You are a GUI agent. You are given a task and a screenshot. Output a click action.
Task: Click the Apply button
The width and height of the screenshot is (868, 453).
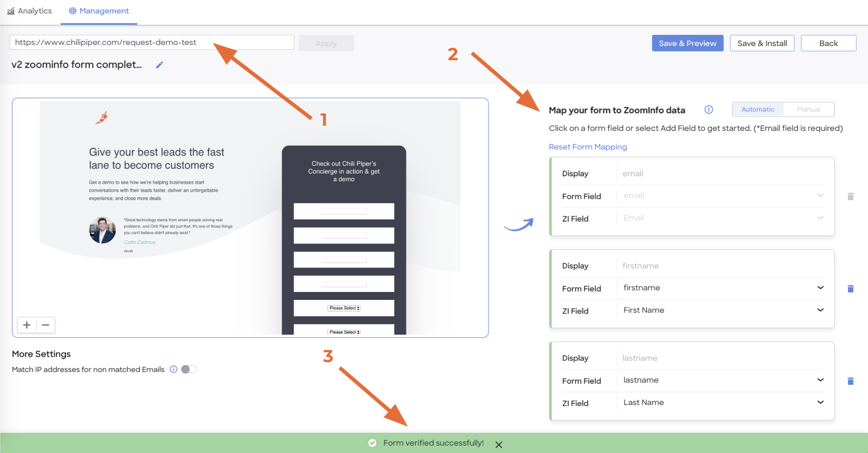(326, 43)
